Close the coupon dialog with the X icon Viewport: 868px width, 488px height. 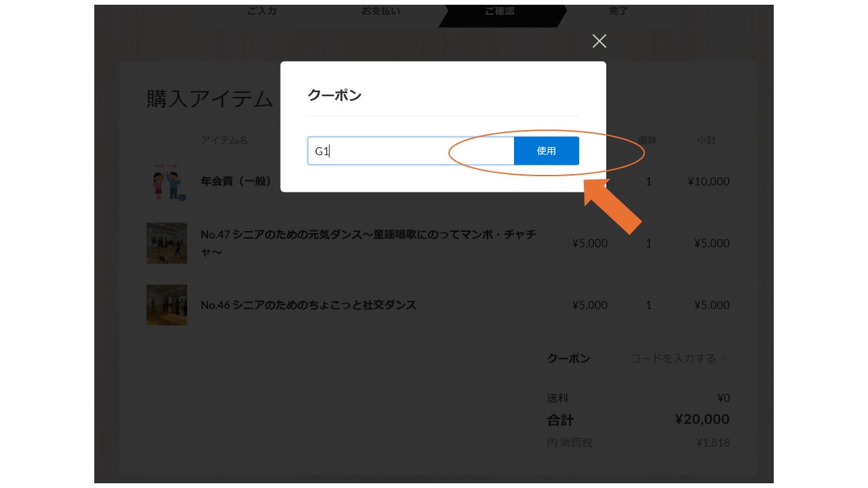599,41
